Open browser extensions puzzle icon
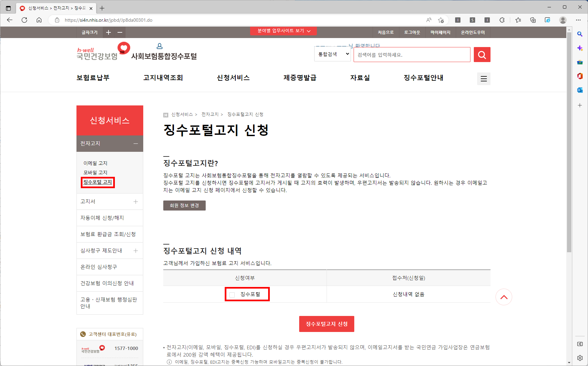Screen dimensions: 588x366 tap(502, 20)
